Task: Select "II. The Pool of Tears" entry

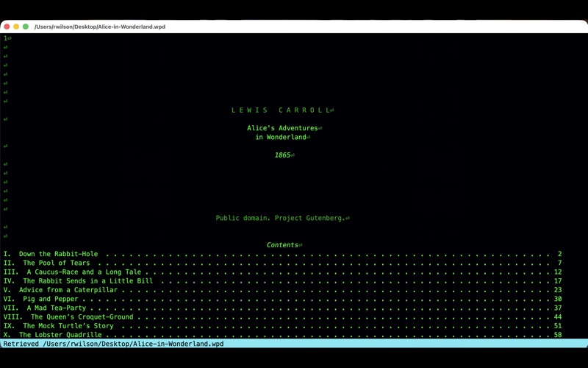Action: coord(47,263)
